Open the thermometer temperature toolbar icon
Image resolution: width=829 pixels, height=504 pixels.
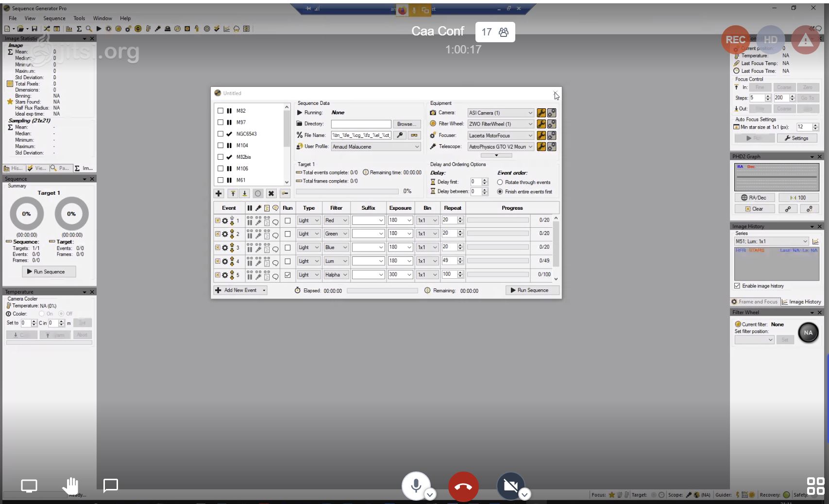click(148, 29)
